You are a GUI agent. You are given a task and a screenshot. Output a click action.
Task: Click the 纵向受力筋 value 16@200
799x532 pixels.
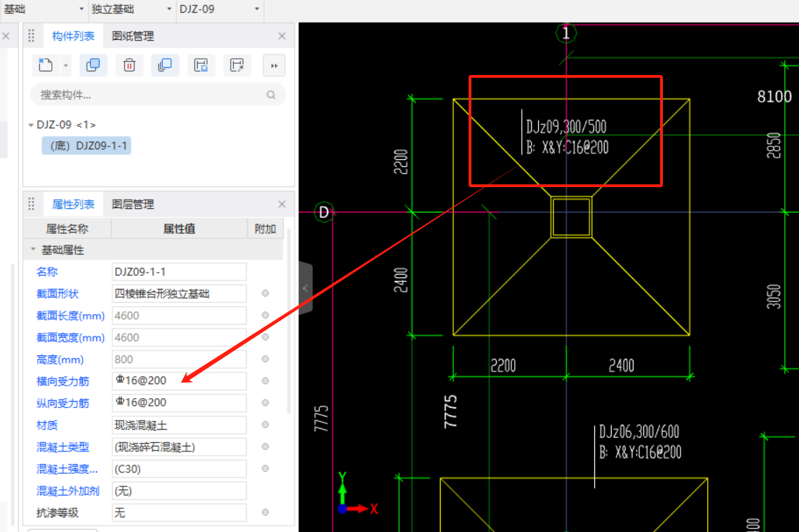coord(179,403)
